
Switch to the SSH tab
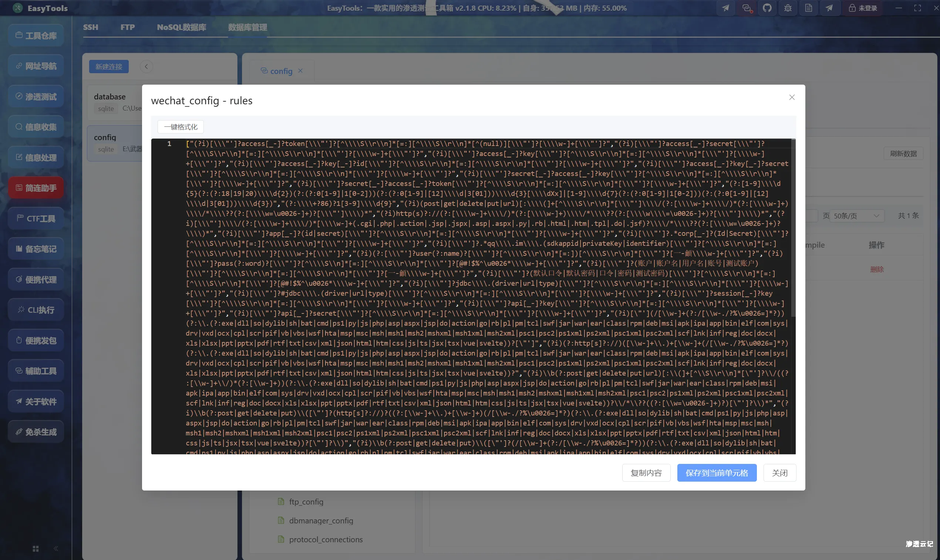91,27
